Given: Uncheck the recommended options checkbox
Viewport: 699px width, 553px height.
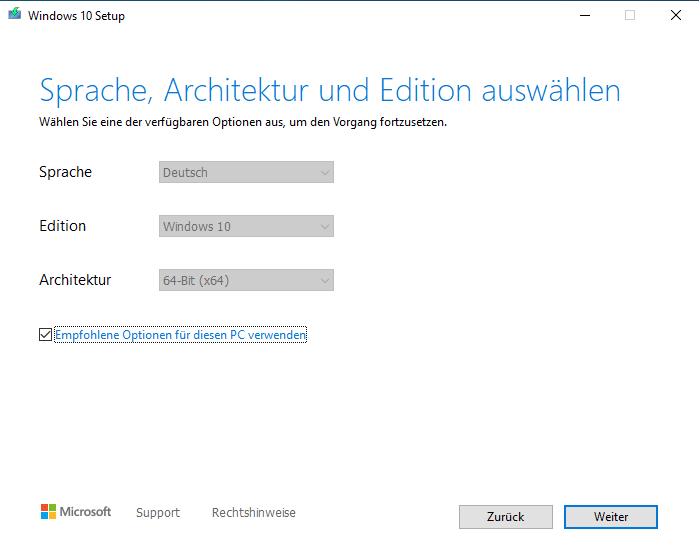Looking at the screenshot, I should coord(45,335).
